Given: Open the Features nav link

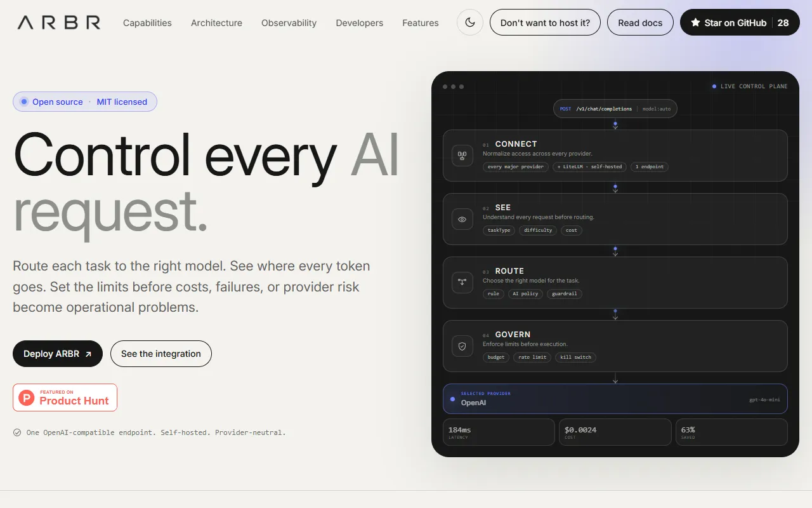Looking at the screenshot, I should [421, 23].
